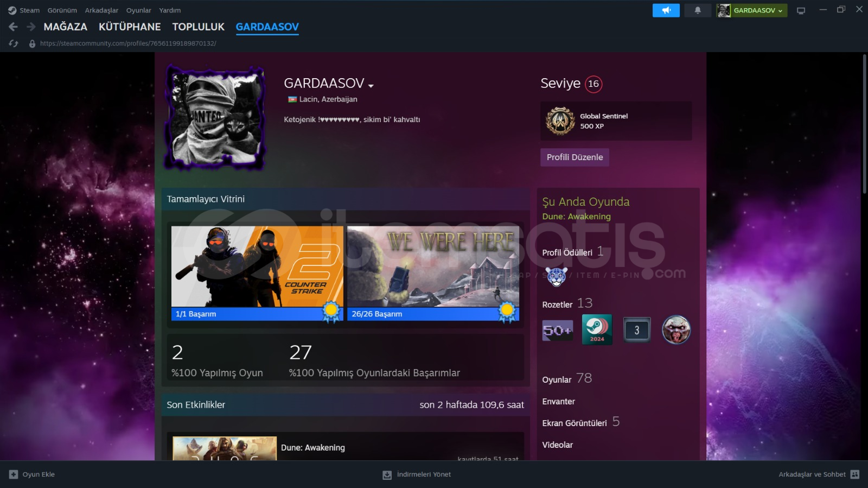Click the account avatar in the top bar
The image size is (868, 488).
coord(724,10)
